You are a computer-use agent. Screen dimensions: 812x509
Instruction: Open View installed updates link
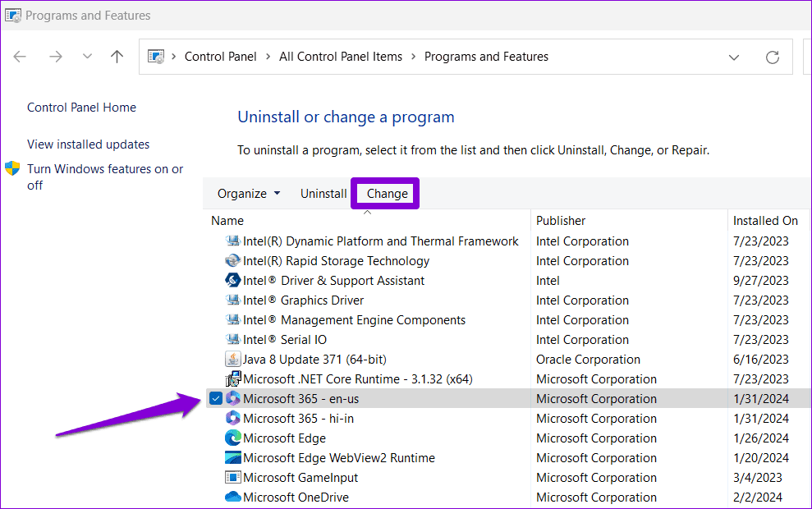pyautogui.click(x=89, y=144)
